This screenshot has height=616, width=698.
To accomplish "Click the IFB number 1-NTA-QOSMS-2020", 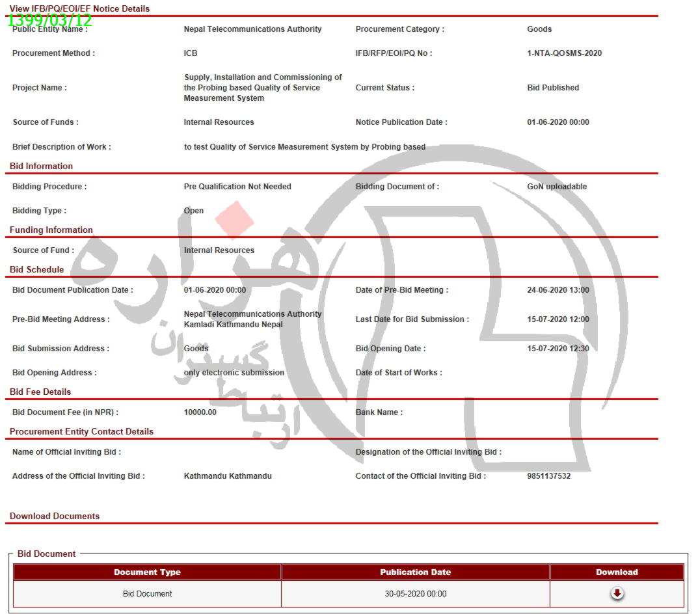I will 564,53.
